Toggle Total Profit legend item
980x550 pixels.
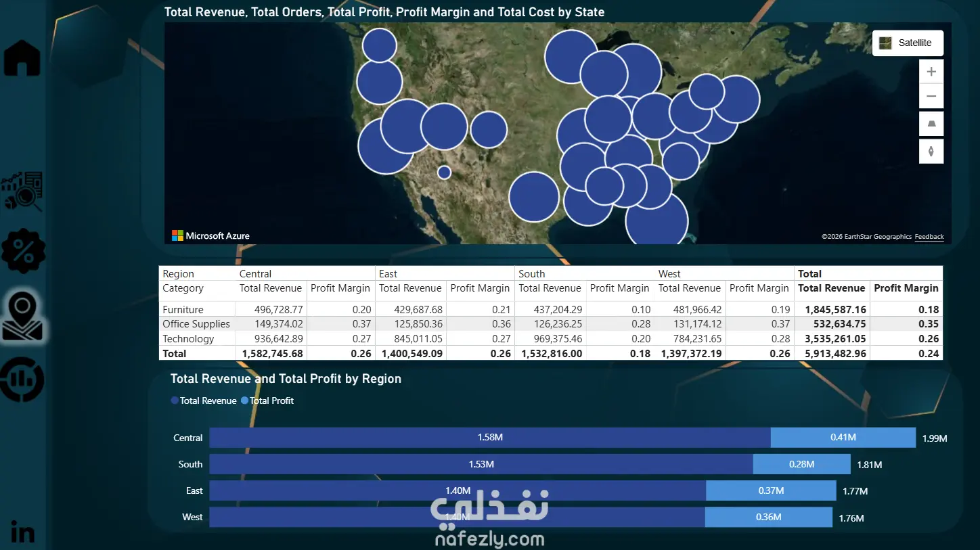pyautogui.click(x=267, y=400)
